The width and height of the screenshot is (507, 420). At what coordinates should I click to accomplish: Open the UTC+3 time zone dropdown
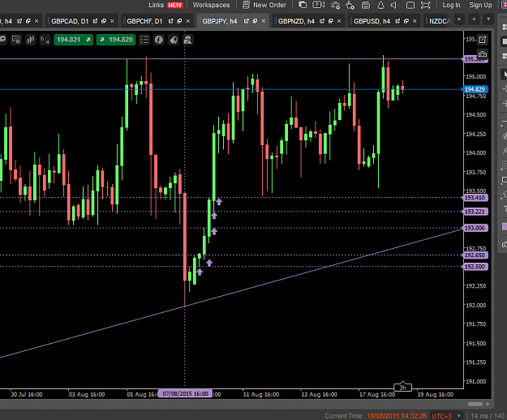pyautogui.click(x=446, y=416)
